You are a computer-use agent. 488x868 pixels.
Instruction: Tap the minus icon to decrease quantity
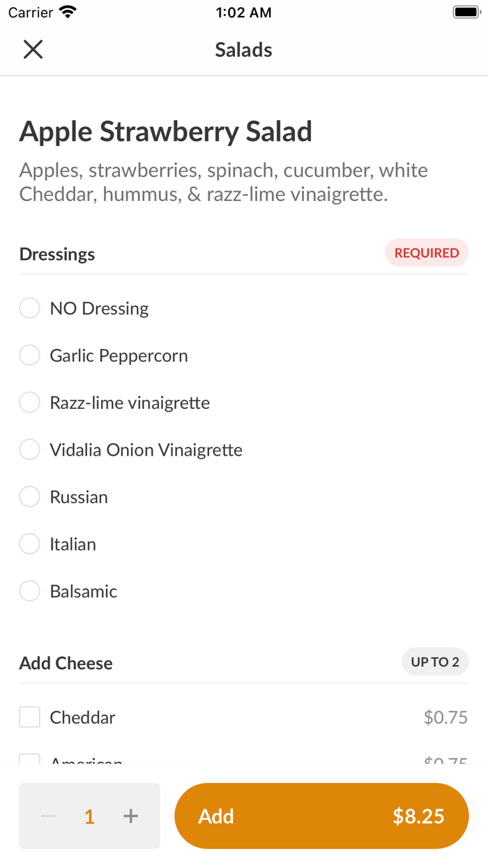(x=48, y=816)
